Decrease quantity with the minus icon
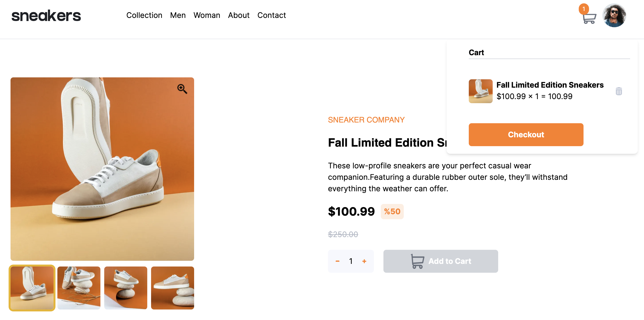This screenshot has width=644, height=320. 337,261
